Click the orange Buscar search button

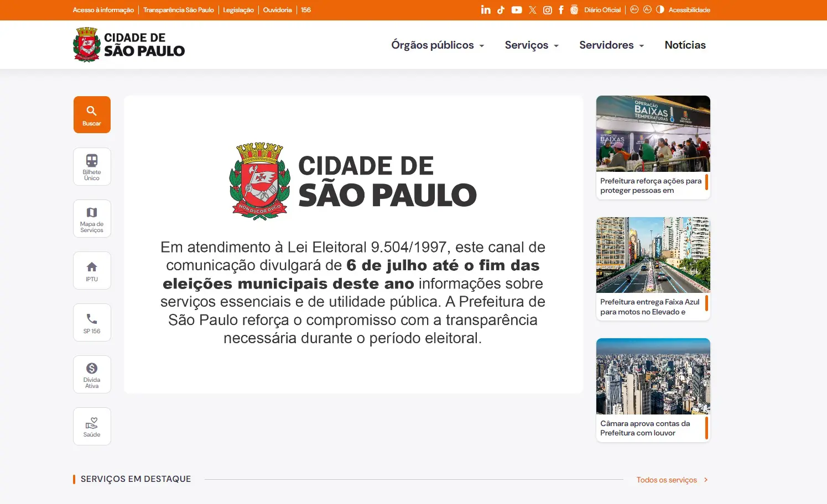click(92, 115)
